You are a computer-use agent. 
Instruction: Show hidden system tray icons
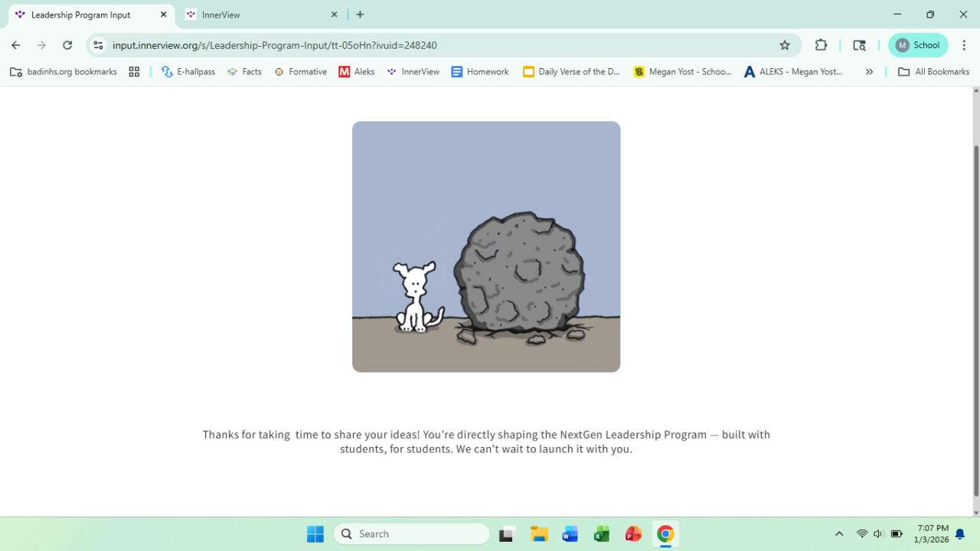(839, 534)
